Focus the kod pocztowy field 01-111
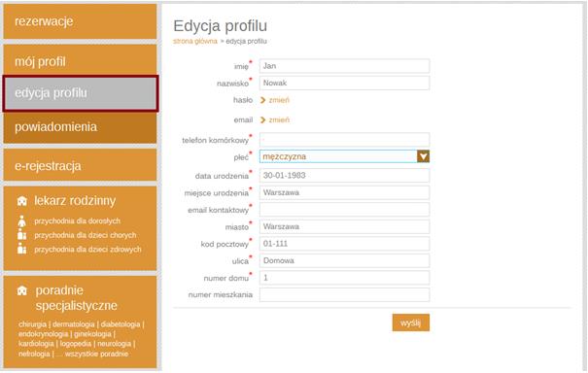The image size is (588, 373). 344,244
